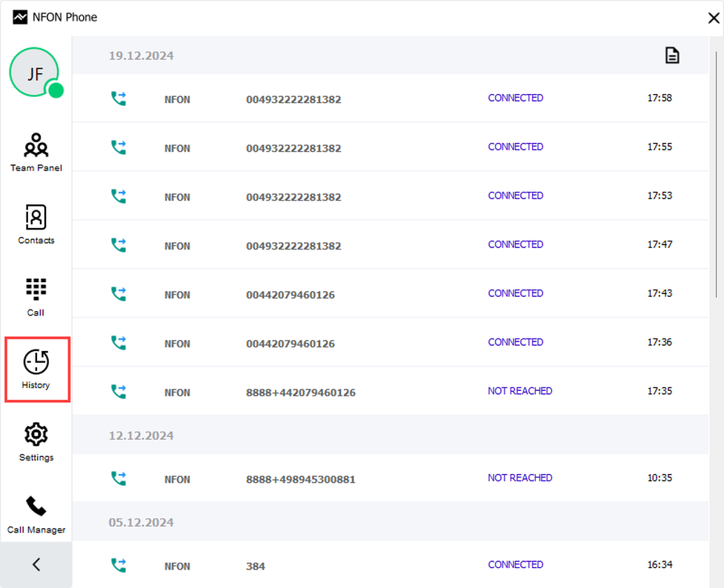This screenshot has height=588, width=724.
Task: Click CONNECTED status of the 17:55 call
Action: 515,147
